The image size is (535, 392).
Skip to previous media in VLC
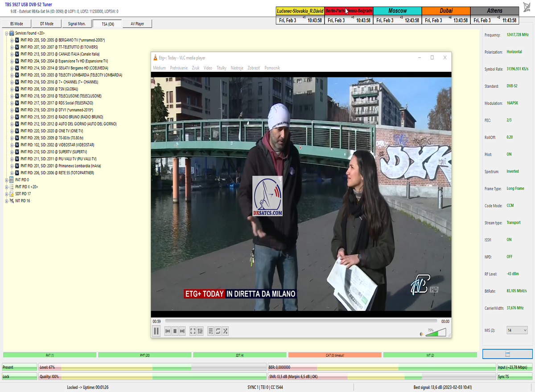tap(168, 331)
